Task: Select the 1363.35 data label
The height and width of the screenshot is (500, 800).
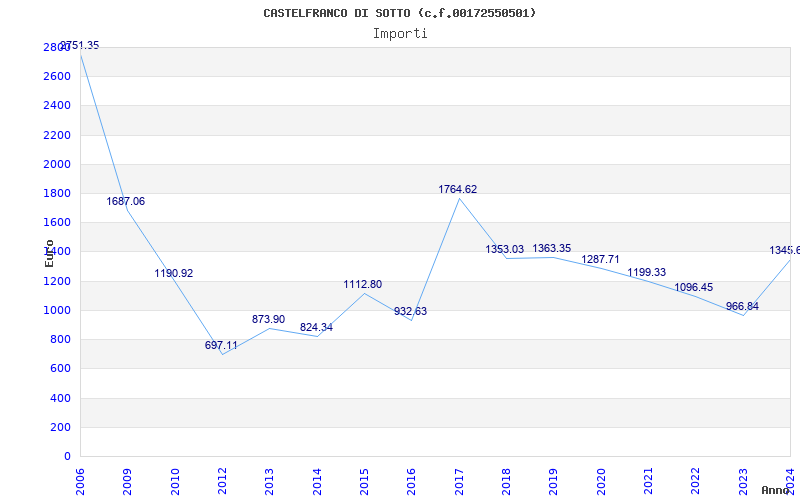Action: pyautogui.click(x=552, y=248)
